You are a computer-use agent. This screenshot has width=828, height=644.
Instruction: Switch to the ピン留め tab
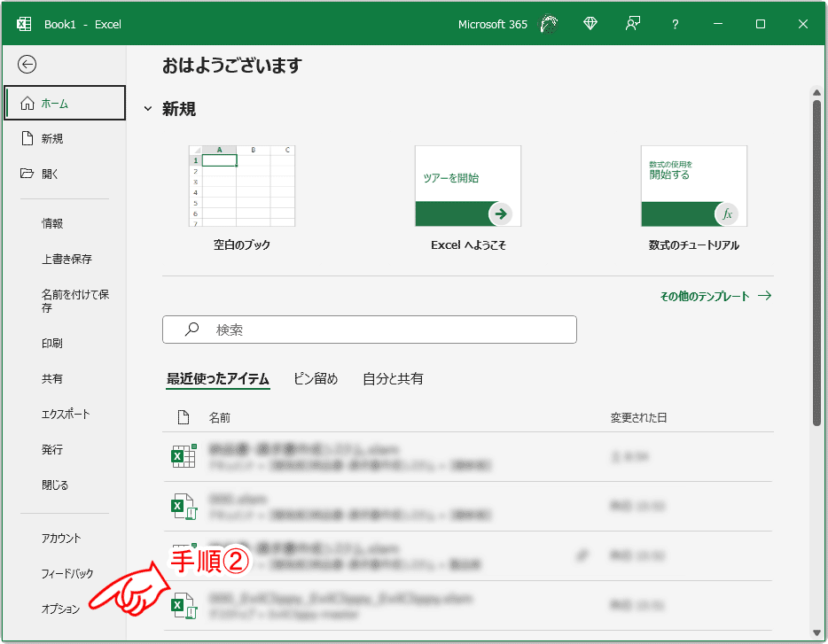[316, 378]
